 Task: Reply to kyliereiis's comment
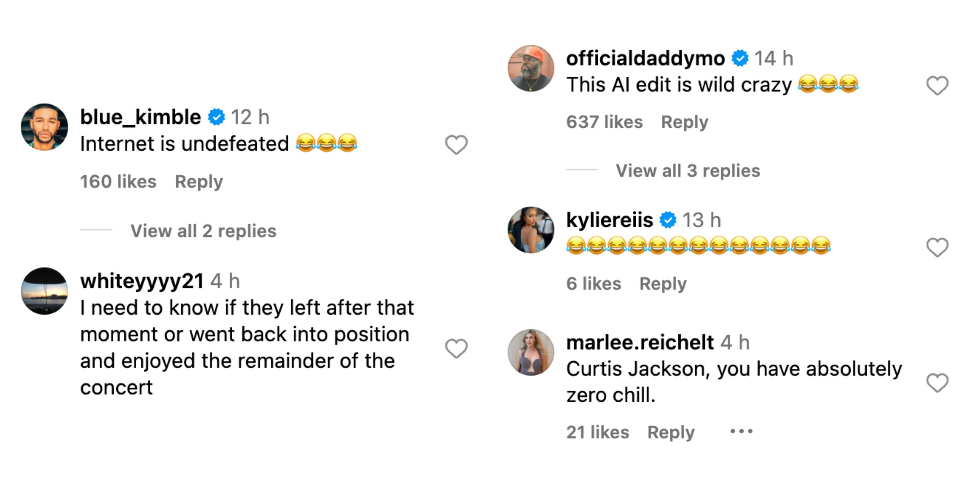pos(663,284)
